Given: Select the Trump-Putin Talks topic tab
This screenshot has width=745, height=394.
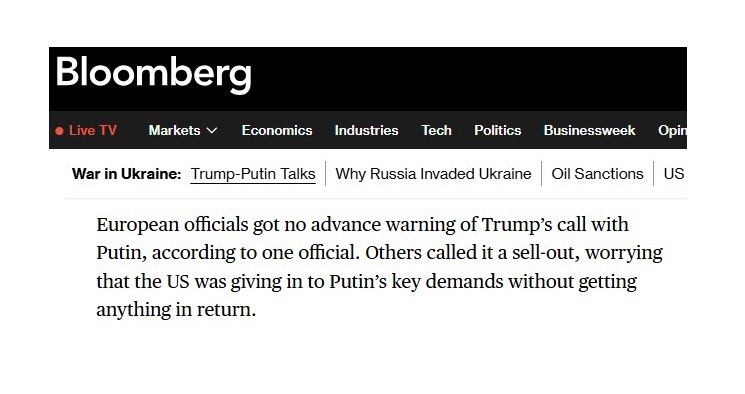Looking at the screenshot, I should click(253, 174).
